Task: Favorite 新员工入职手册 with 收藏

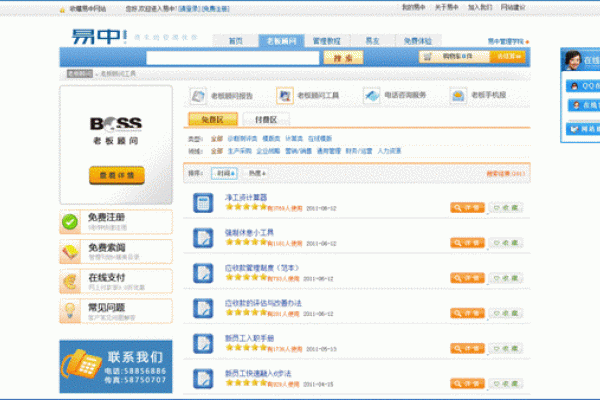Action: (506, 349)
